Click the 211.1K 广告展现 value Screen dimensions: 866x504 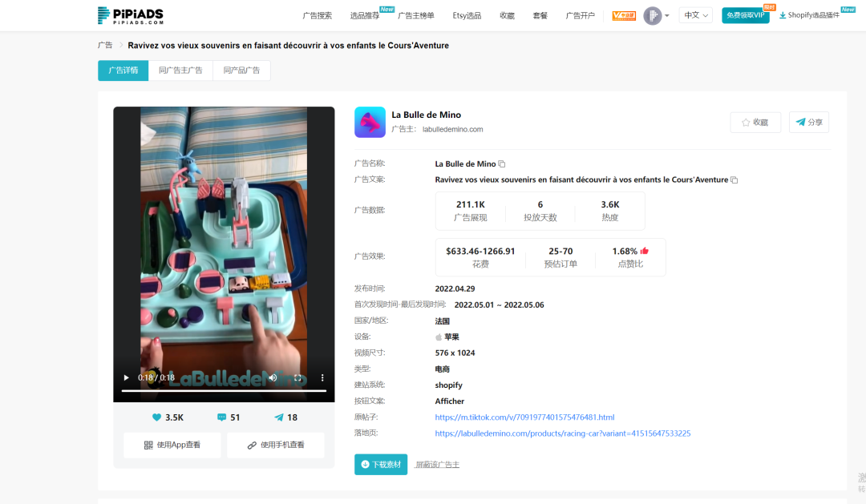(471, 204)
